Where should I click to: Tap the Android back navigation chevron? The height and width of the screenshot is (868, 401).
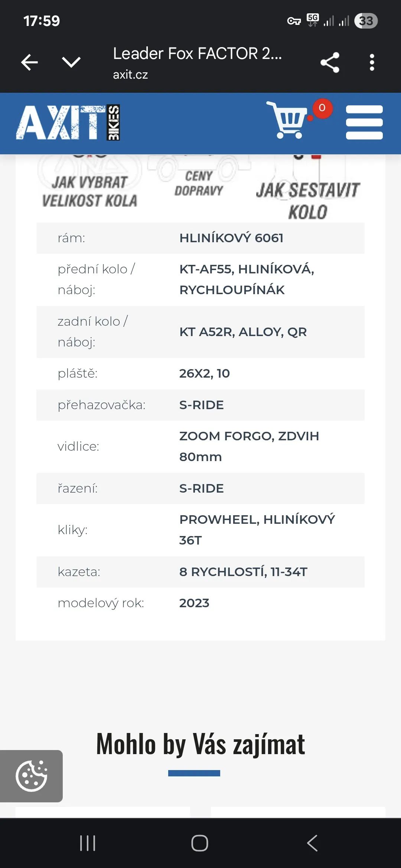point(312,843)
